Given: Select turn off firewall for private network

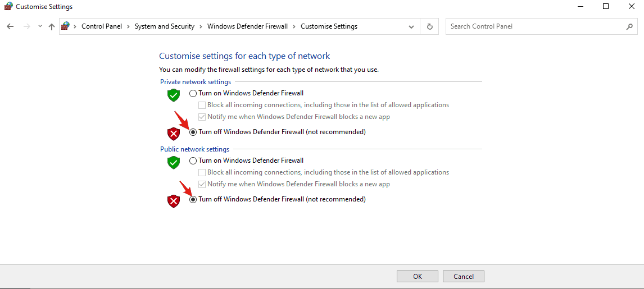Looking at the screenshot, I should click(x=193, y=132).
